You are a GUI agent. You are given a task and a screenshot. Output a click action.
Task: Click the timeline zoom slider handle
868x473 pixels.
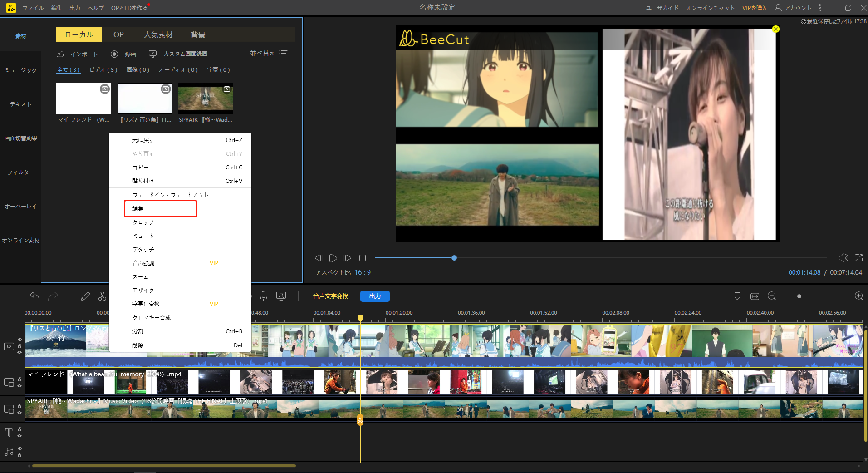(x=799, y=296)
